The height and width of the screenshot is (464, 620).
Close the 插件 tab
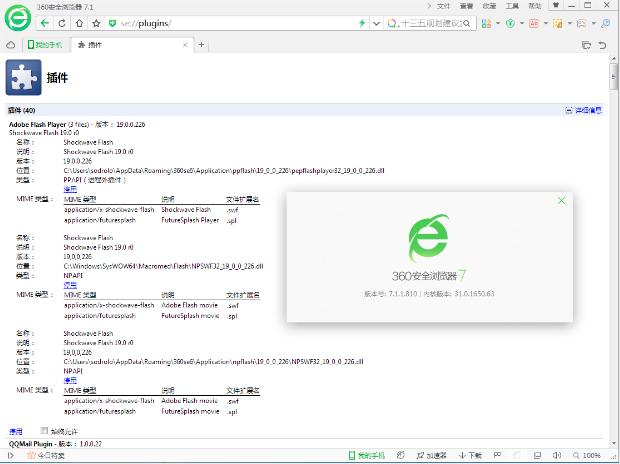(185, 45)
